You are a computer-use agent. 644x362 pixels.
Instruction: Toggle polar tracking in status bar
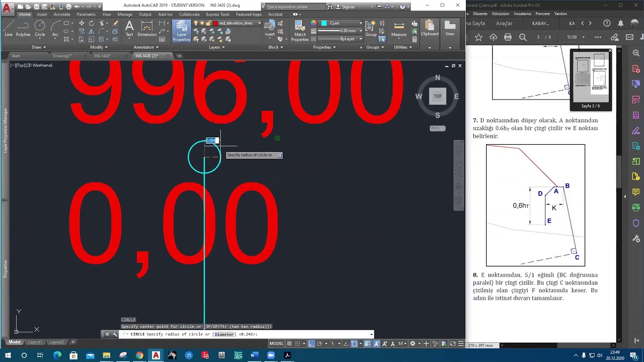point(320,343)
